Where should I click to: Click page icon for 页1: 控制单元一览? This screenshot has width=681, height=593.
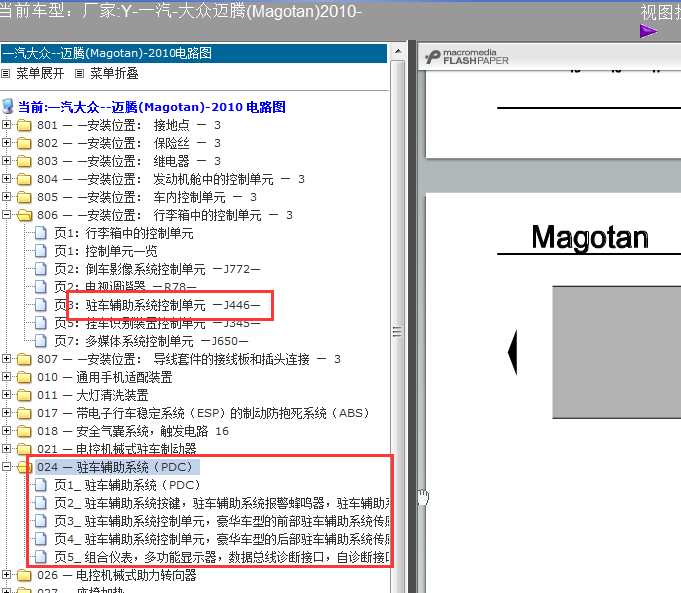(x=40, y=251)
